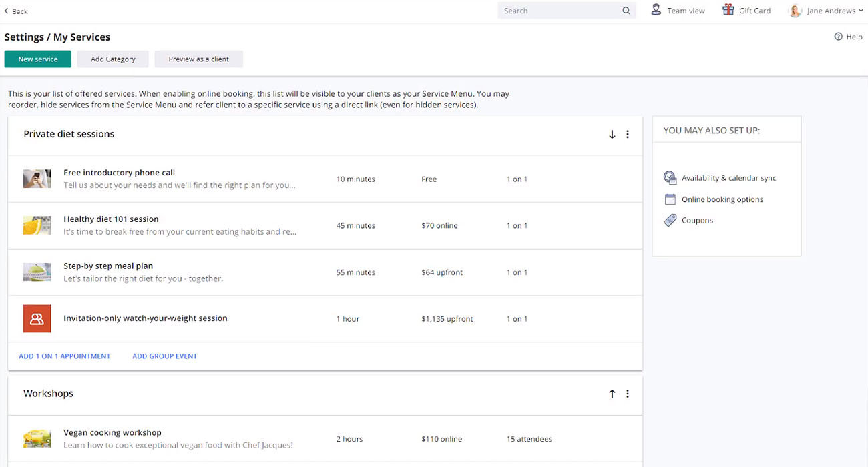The height and width of the screenshot is (467, 868).
Task: Go Back using top-left link
Action: coord(16,11)
